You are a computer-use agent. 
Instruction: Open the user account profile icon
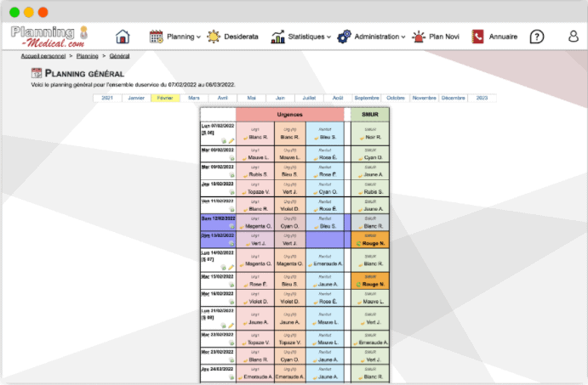tap(574, 37)
